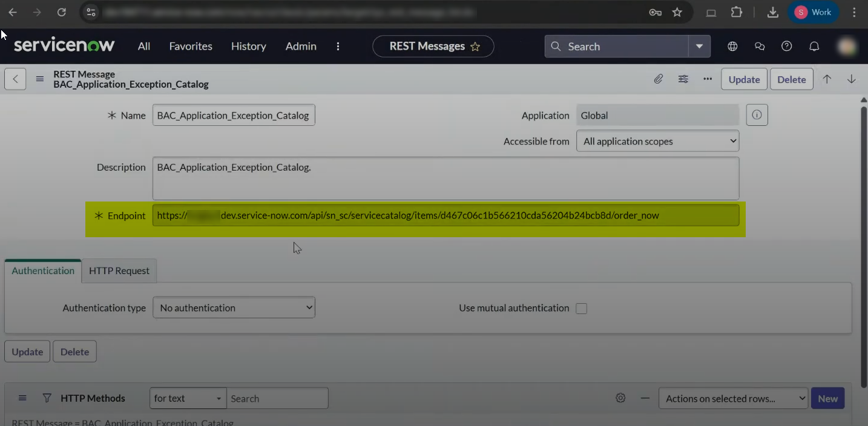Open the History menu
Viewport: 868px width, 426px height.
point(248,46)
